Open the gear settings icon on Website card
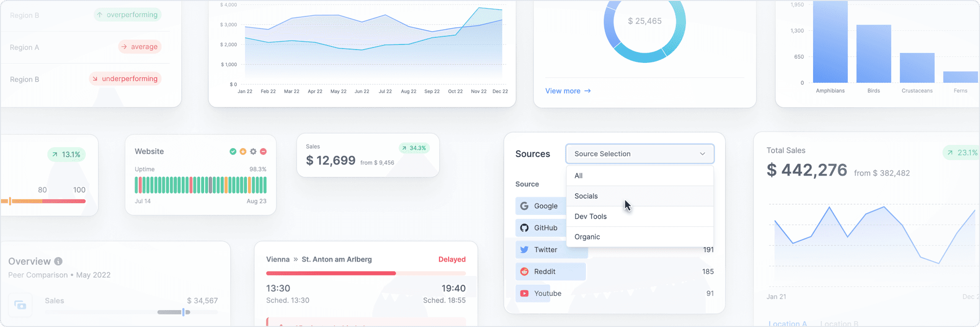The image size is (980, 327). coord(253,152)
